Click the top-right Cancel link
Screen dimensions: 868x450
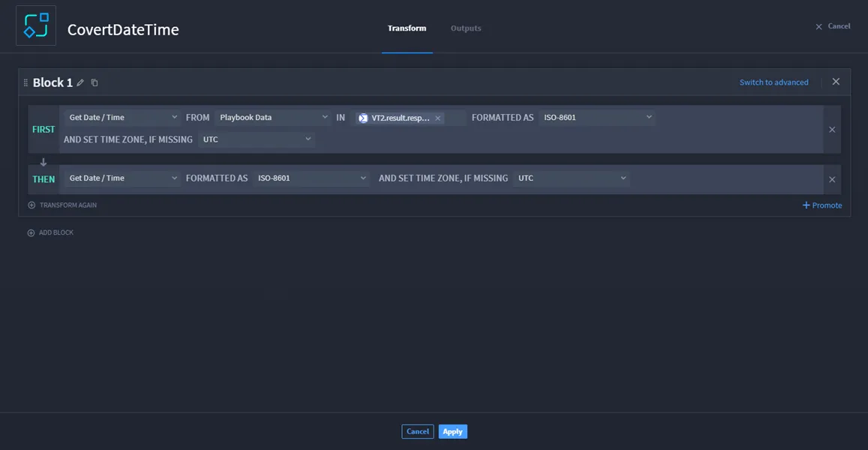(839, 26)
